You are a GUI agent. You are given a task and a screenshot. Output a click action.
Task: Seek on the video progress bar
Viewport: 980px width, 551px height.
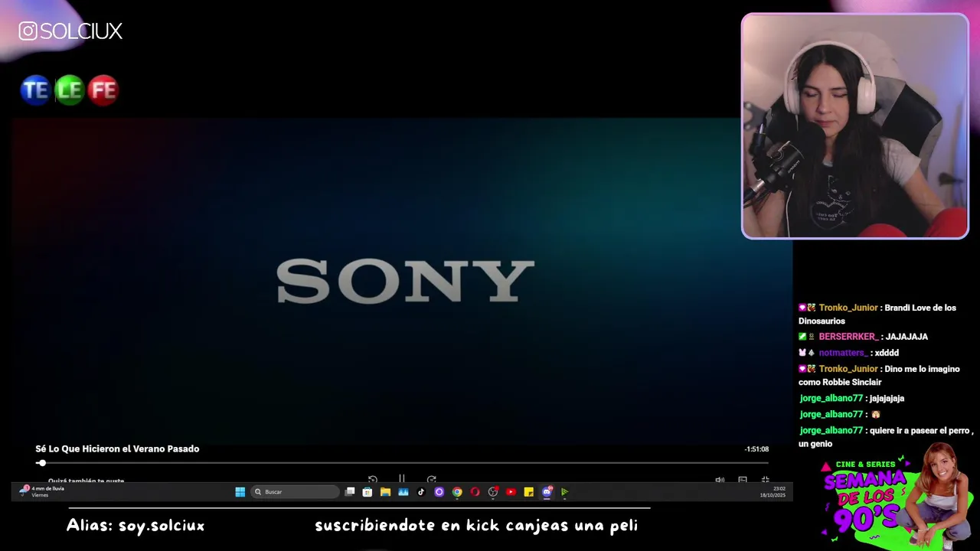click(403, 463)
